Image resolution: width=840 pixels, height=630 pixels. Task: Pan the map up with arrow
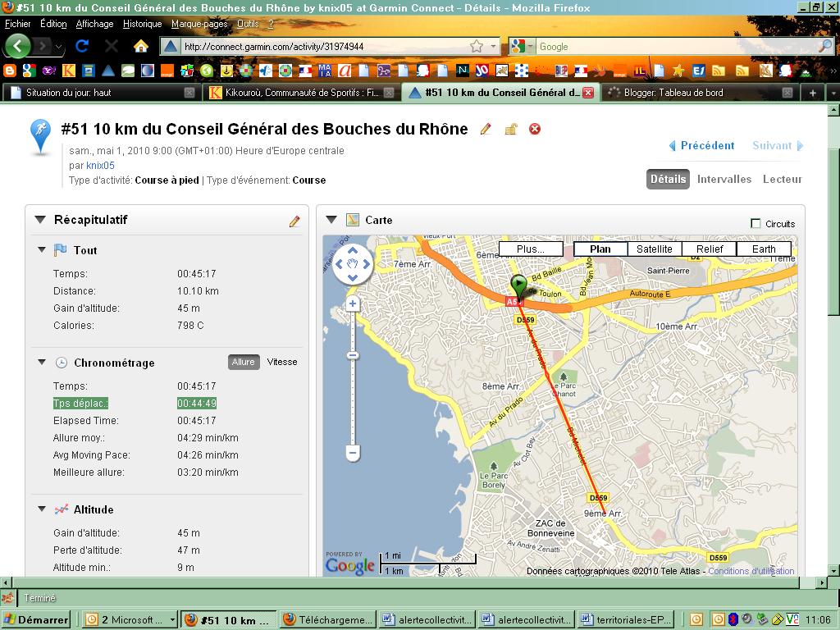pos(353,249)
